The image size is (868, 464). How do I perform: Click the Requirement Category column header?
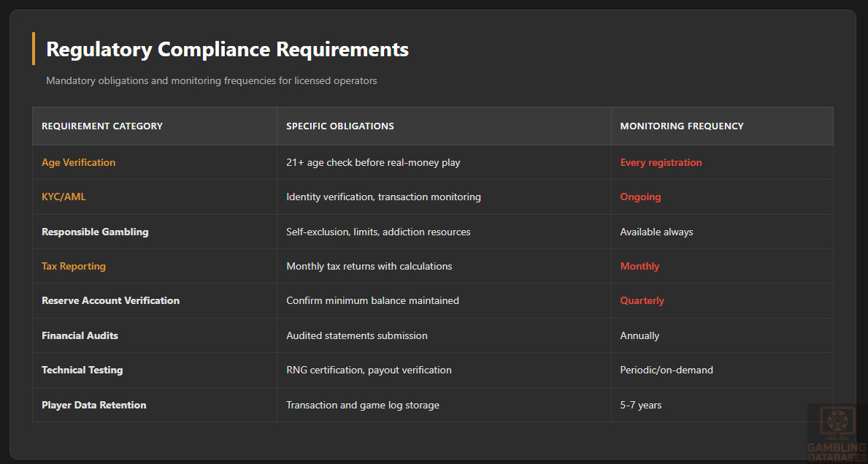(x=102, y=126)
